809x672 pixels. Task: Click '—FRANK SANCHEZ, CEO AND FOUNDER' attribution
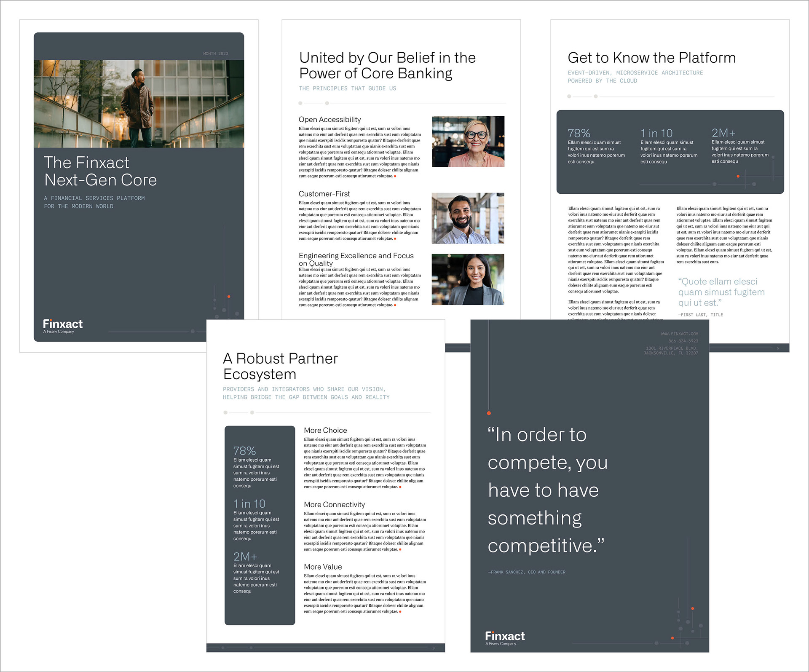[527, 572]
